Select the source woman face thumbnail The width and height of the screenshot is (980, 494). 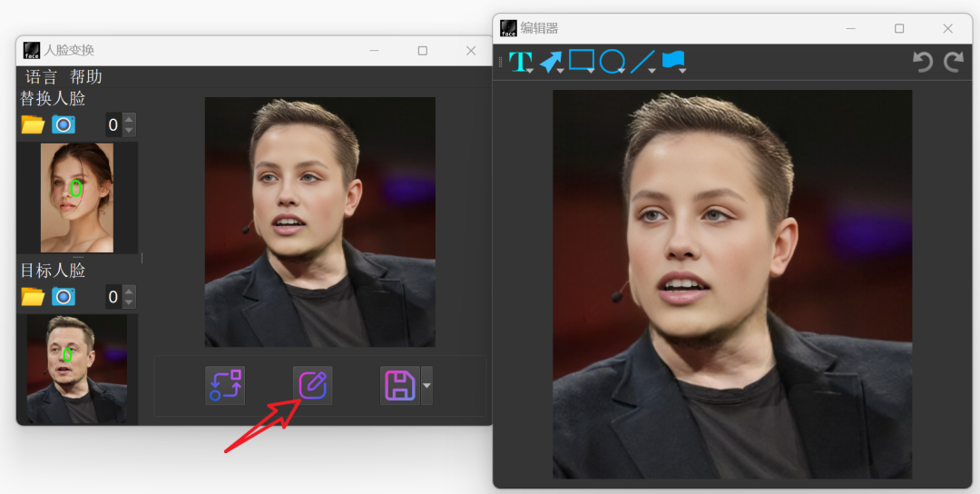(77, 198)
